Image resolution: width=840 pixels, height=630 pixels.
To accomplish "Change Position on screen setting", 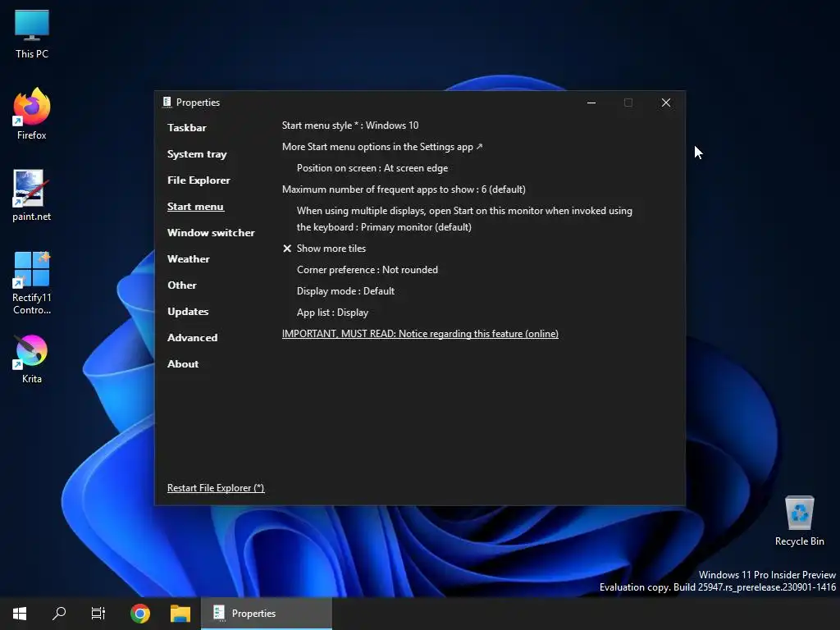I will point(372,168).
